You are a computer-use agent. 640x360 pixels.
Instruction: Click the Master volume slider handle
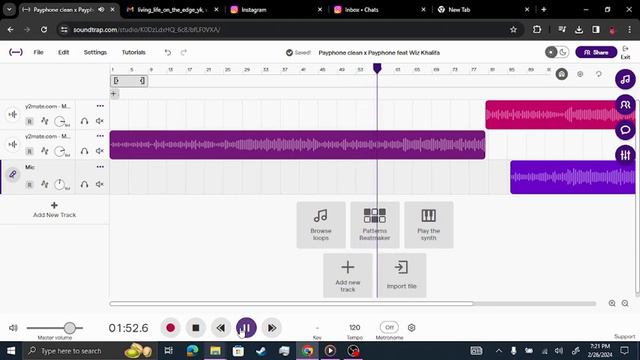[70, 328]
